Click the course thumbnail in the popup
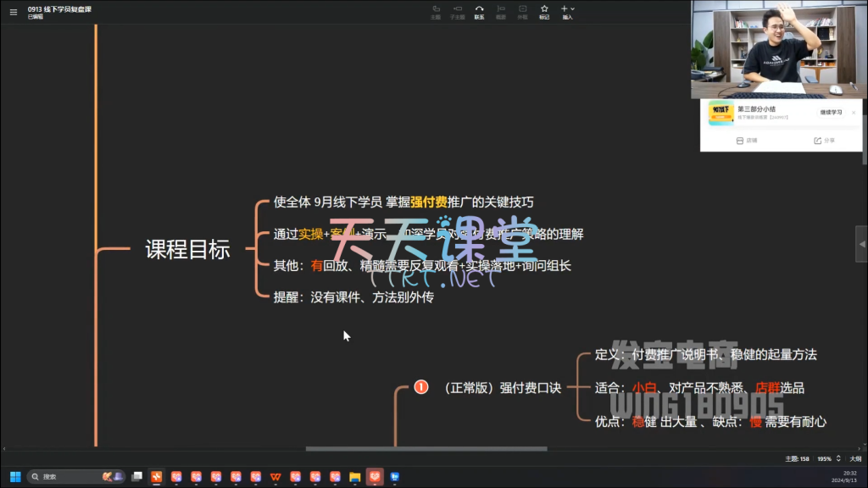Screen dimensions: 868x488 coord(721,114)
